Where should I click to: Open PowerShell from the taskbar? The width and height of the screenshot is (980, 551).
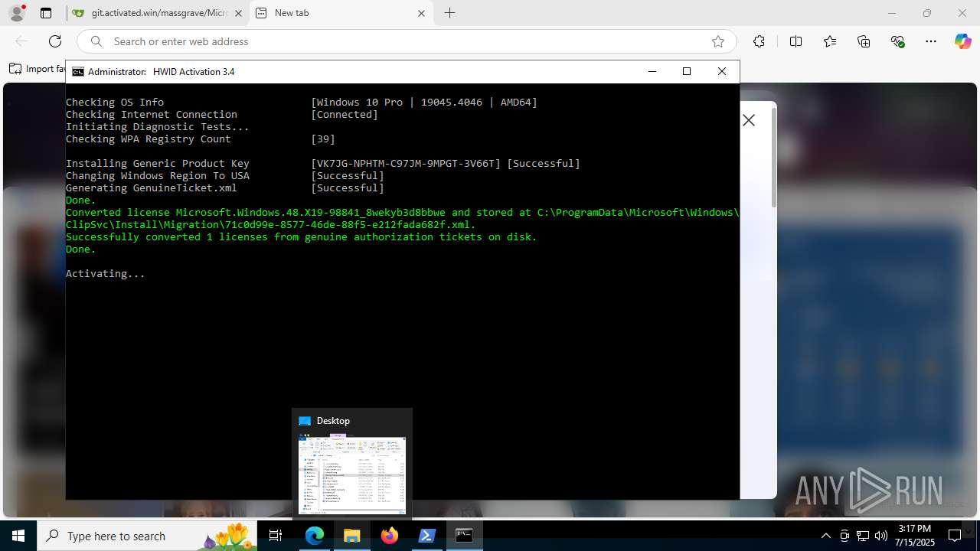(x=427, y=536)
